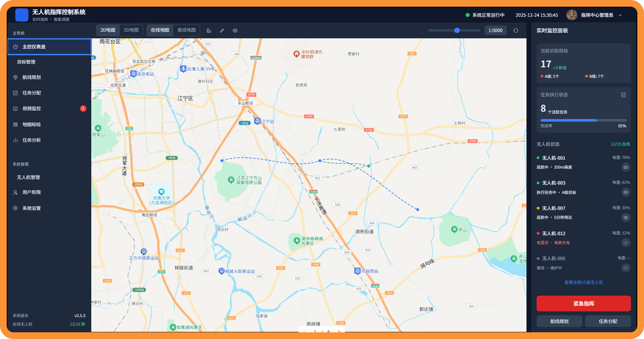
Task: Toggle map layer visibility eye icon
Action: coord(235,31)
